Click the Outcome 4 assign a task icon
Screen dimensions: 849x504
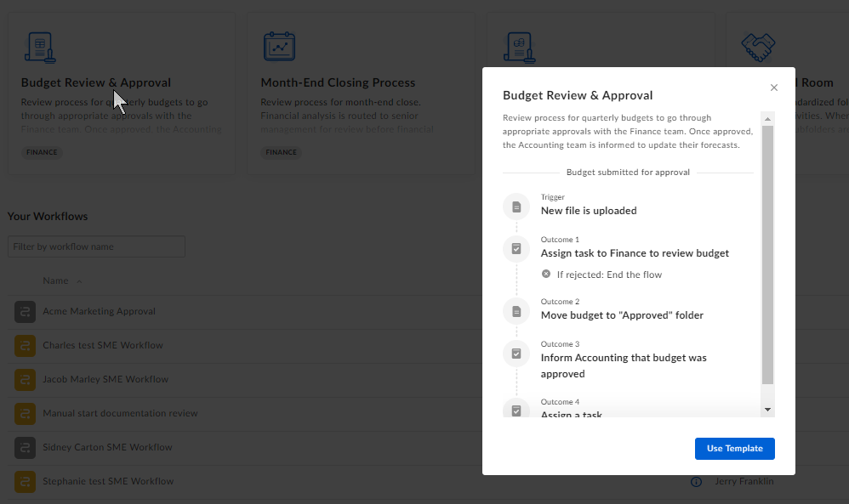pyautogui.click(x=516, y=409)
